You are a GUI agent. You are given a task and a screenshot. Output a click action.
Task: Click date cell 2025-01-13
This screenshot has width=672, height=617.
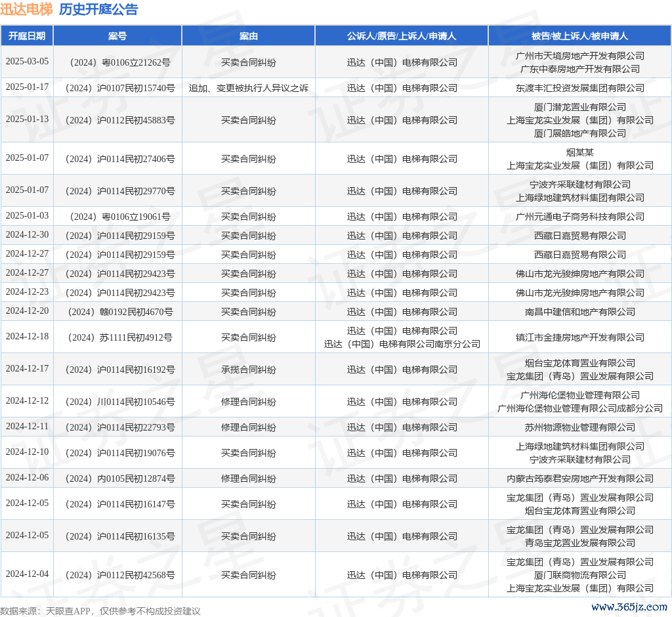(x=27, y=119)
